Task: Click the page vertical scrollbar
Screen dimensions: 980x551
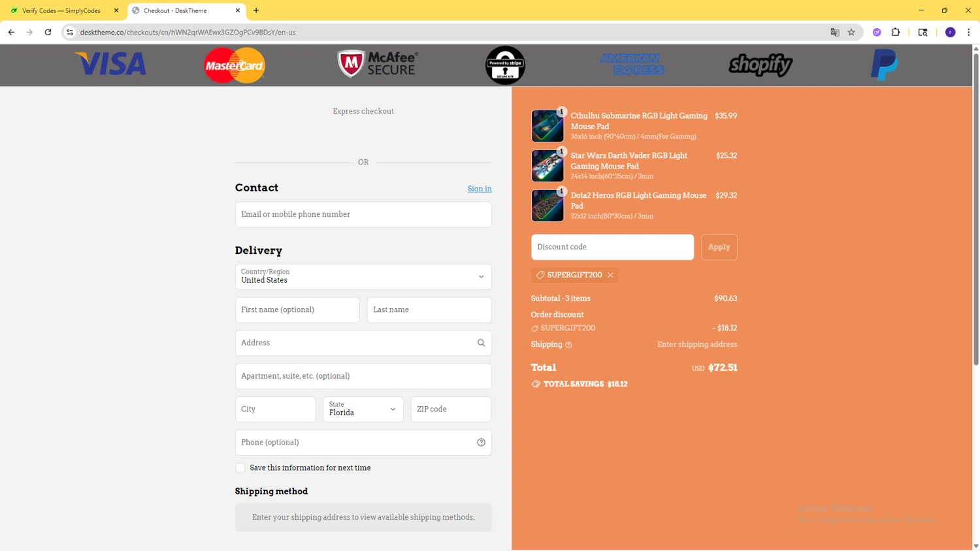Action: (x=976, y=209)
